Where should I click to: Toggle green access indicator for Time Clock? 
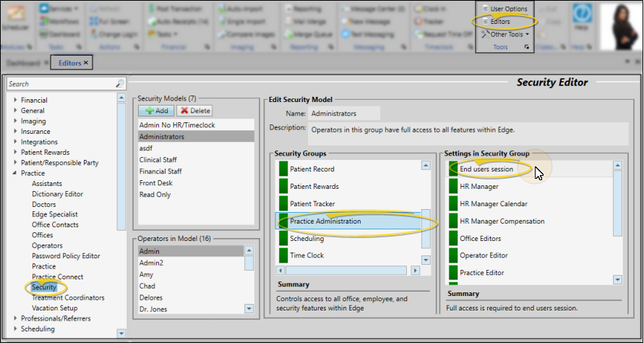pyautogui.click(x=283, y=255)
